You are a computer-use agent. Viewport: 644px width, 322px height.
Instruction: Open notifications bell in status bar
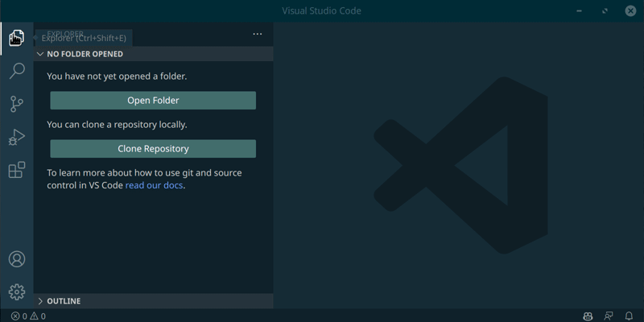[629, 316]
